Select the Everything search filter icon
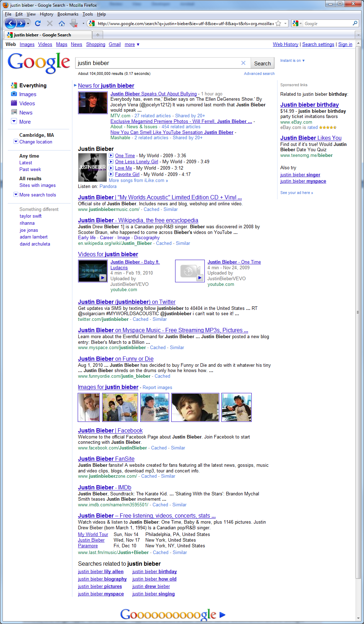This screenshot has width=364, height=624. click(14, 85)
